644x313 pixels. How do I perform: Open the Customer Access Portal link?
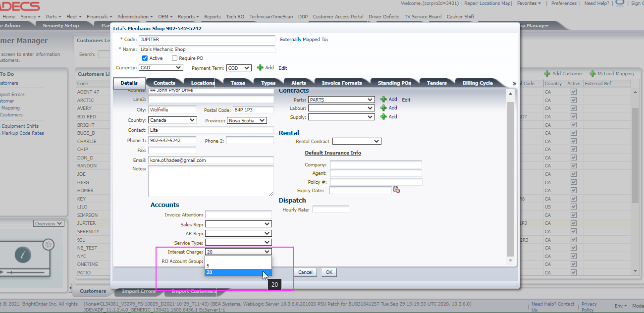(x=338, y=16)
